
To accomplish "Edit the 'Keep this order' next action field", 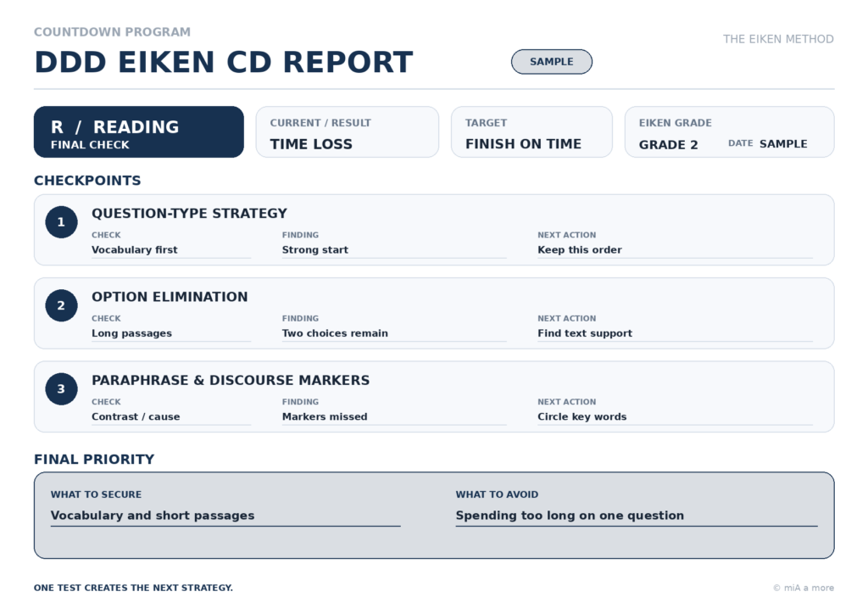I will tap(675, 250).
